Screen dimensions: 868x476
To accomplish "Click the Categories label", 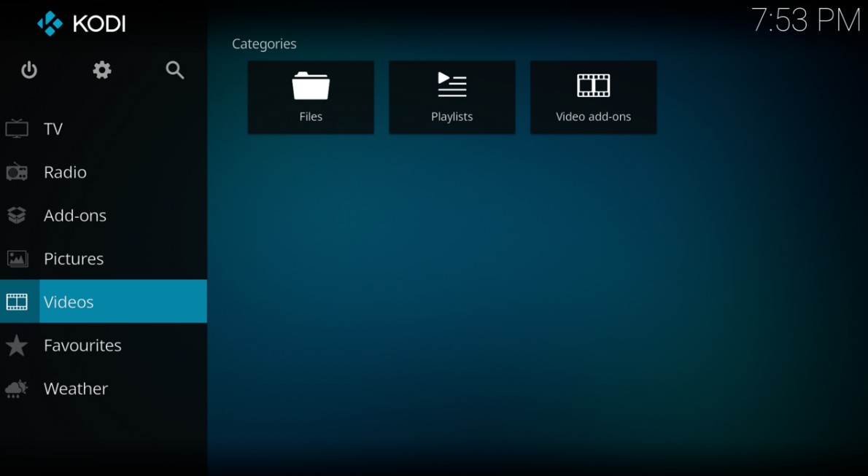I will pos(264,44).
